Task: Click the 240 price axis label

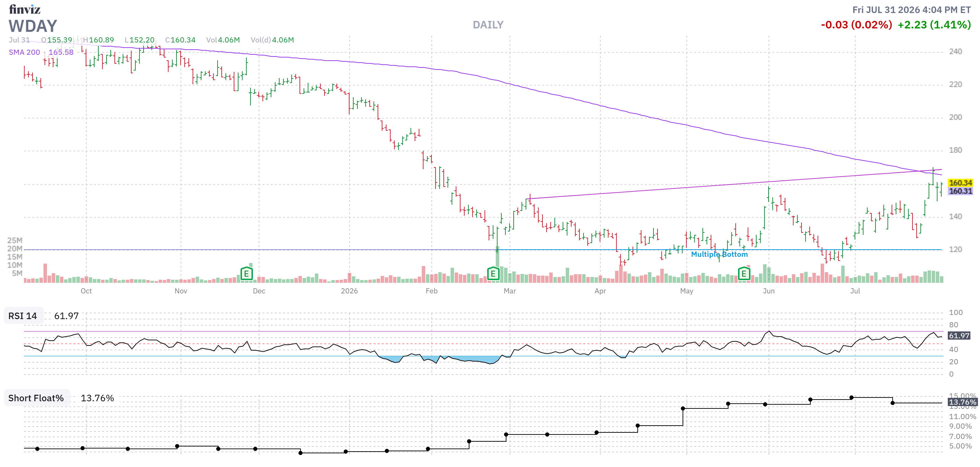Action: 955,51
